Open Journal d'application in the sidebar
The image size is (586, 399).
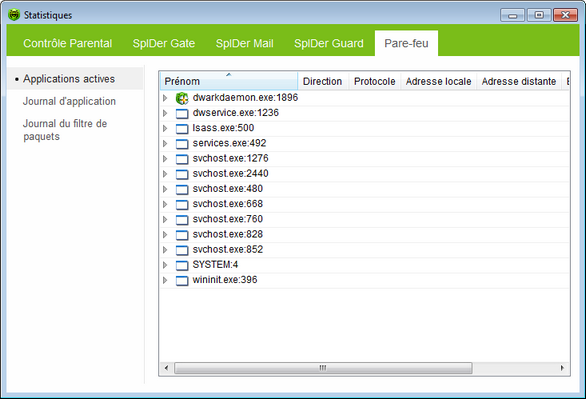click(x=69, y=101)
